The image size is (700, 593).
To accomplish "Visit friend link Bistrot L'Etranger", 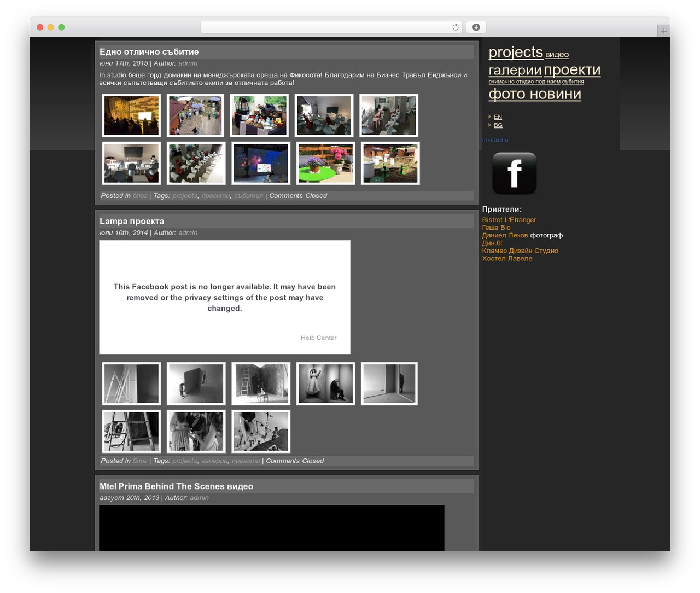I will click(x=509, y=220).
